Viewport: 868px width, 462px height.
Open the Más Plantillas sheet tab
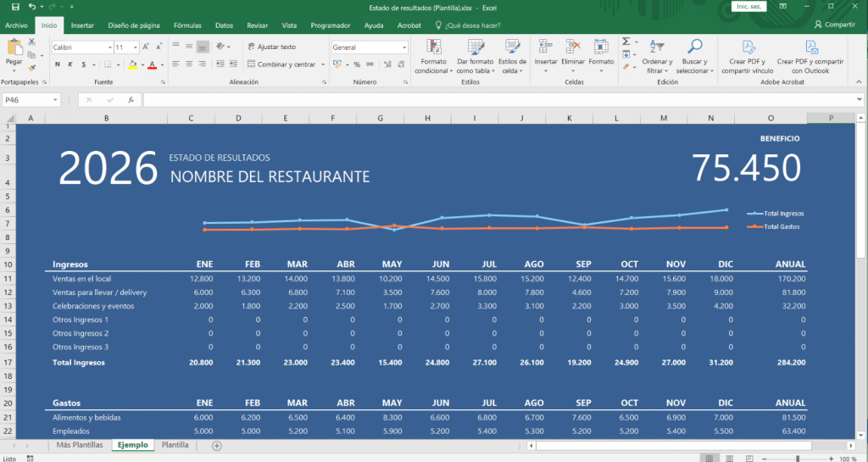[80, 445]
